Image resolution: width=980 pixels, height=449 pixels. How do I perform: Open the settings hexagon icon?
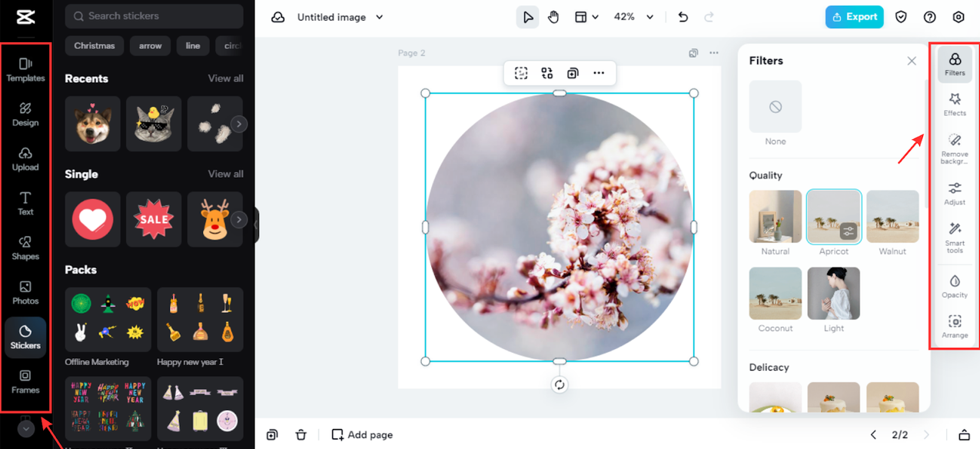pos(958,17)
